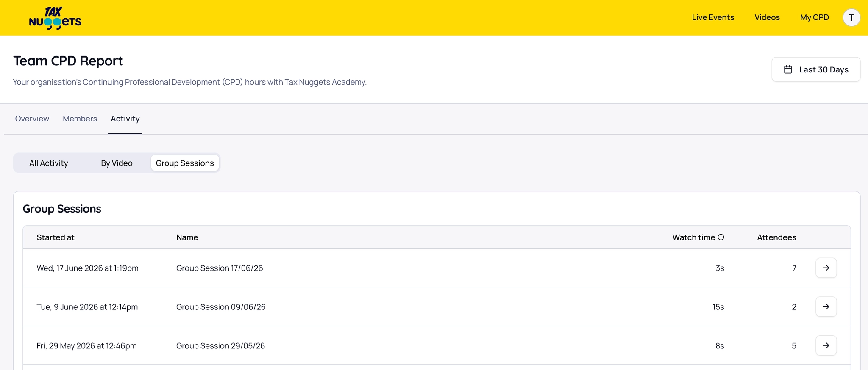The image size is (868, 370).
Task: Click the Watch time info icon
Action: pos(721,237)
